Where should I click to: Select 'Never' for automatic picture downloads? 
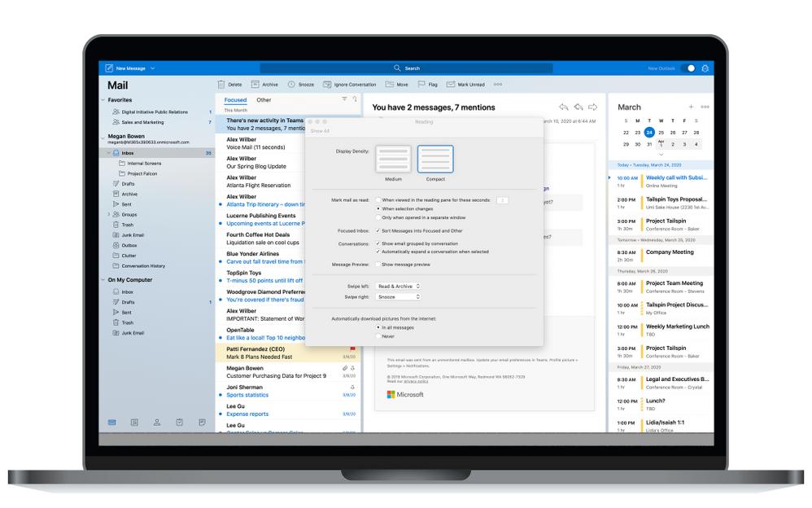coord(378,336)
